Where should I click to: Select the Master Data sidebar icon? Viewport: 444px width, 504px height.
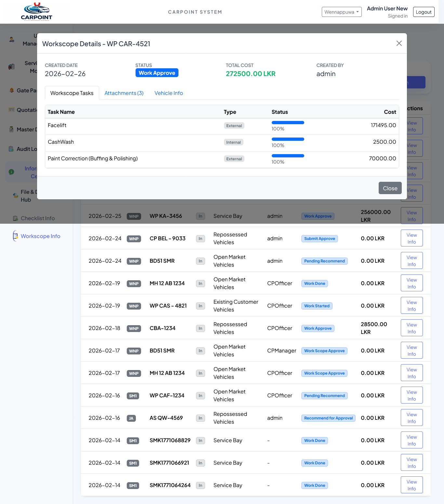11,129
